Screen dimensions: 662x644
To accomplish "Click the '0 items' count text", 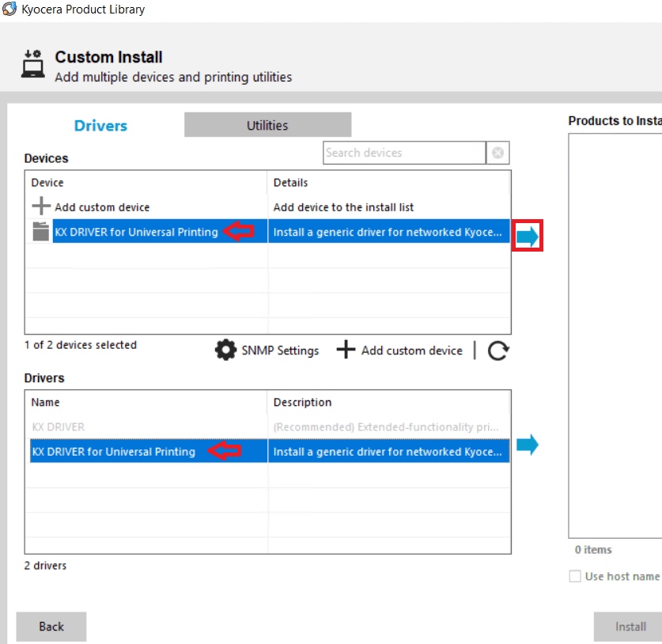I will click(x=593, y=549).
